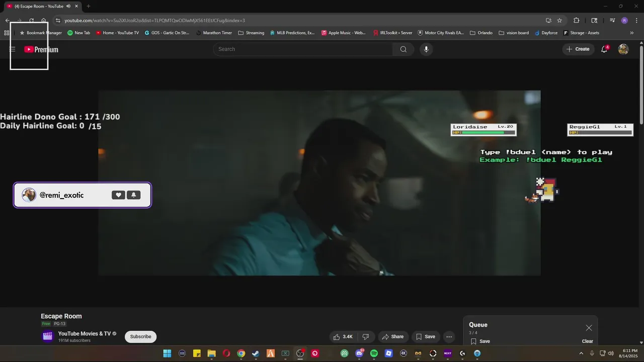Open Steam from the taskbar
The width and height of the screenshot is (644, 362).
pos(256,353)
